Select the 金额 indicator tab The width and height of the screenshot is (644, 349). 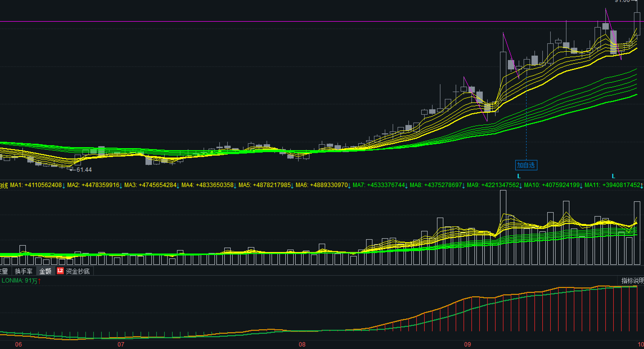tap(45, 271)
